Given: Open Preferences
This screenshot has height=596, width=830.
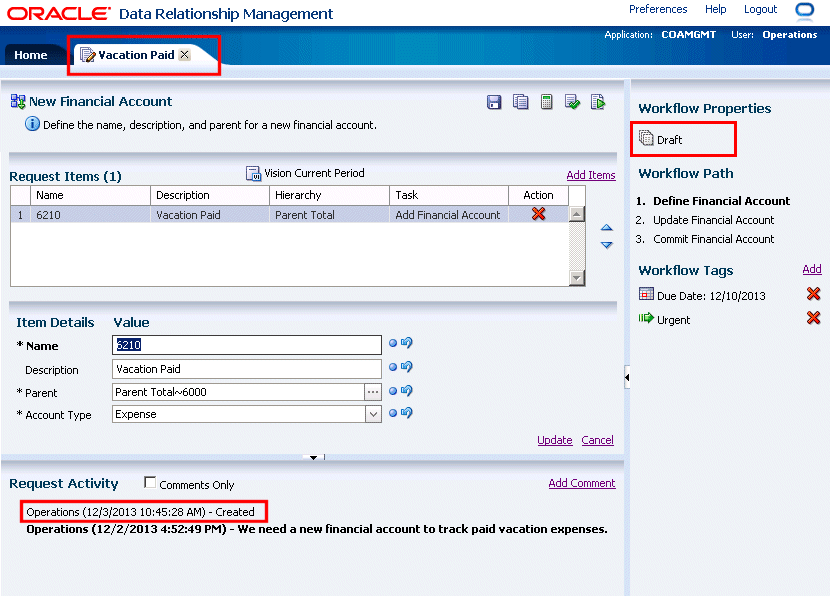Looking at the screenshot, I should [x=658, y=10].
